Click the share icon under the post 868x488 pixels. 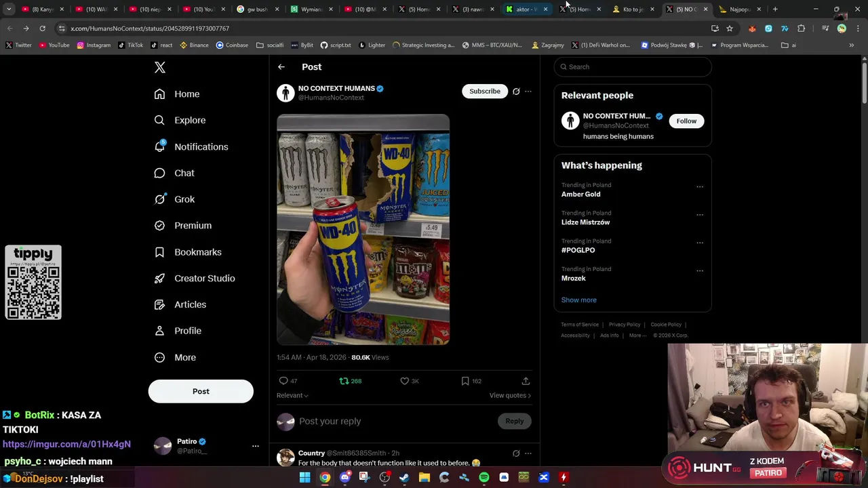[x=526, y=381]
